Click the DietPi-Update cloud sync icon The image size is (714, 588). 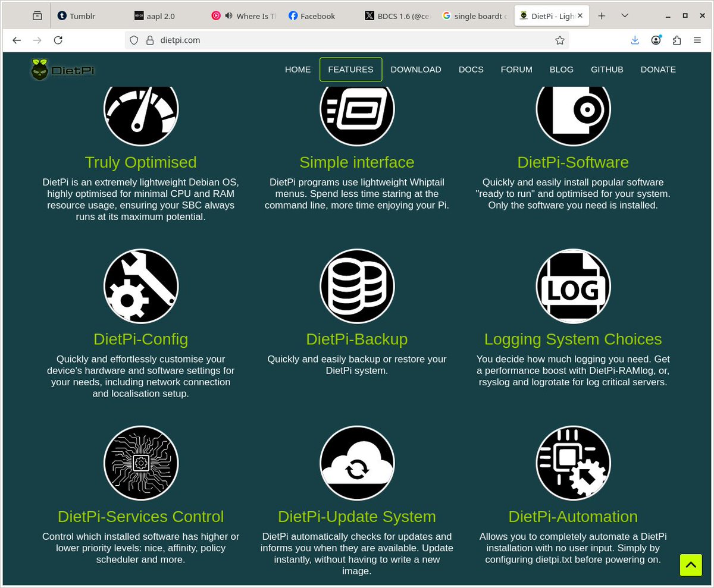coord(357,463)
